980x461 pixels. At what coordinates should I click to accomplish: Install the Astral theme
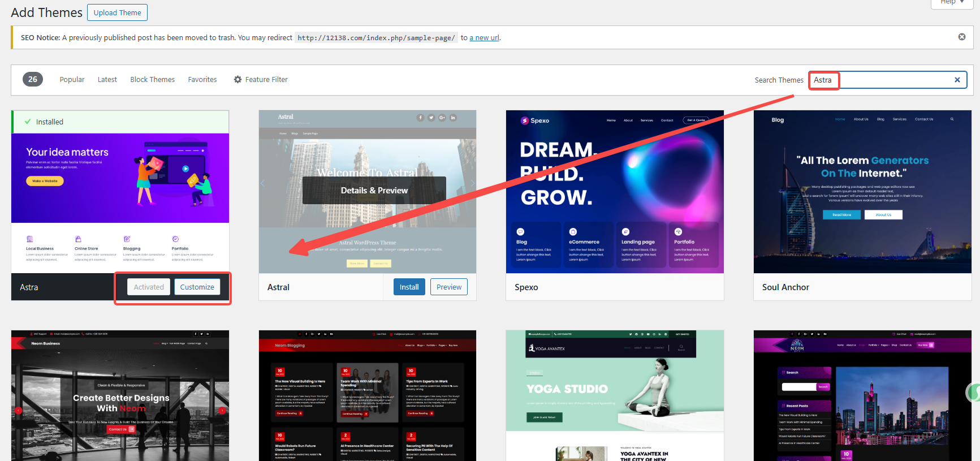[x=409, y=287]
